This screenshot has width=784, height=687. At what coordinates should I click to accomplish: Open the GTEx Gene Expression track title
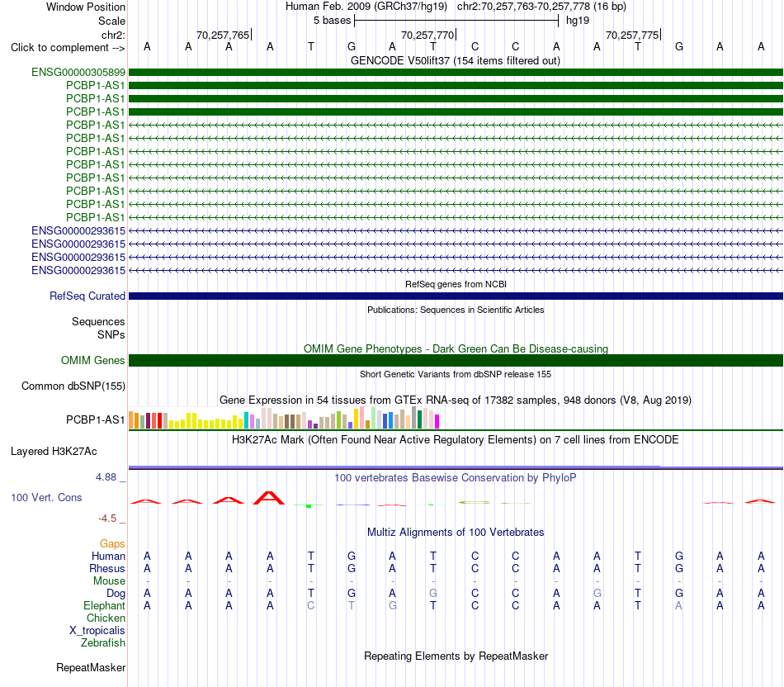coord(456,400)
